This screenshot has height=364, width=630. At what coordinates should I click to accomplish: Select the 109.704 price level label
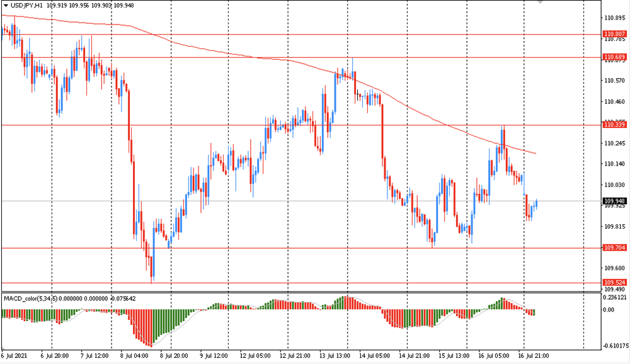click(x=615, y=247)
